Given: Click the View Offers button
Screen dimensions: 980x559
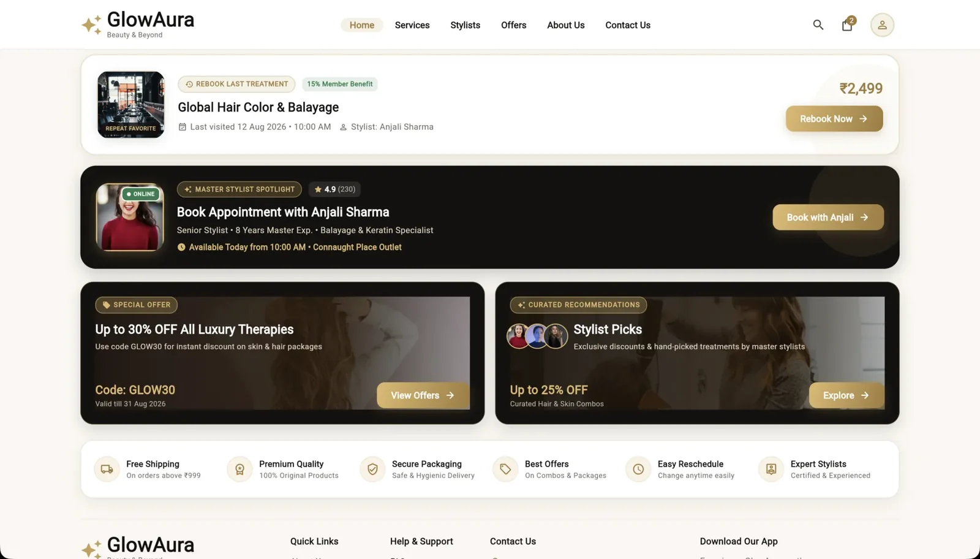Looking at the screenshot, I should (423, 395).
